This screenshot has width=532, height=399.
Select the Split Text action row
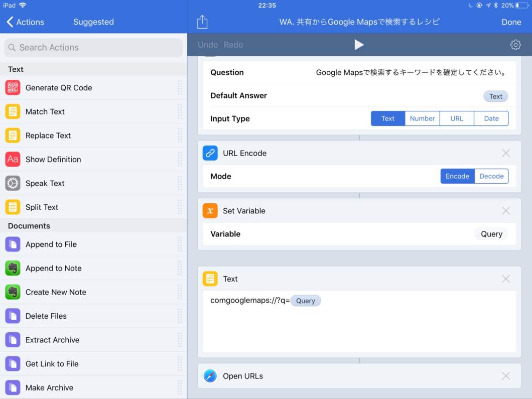(x=93, y=207)
